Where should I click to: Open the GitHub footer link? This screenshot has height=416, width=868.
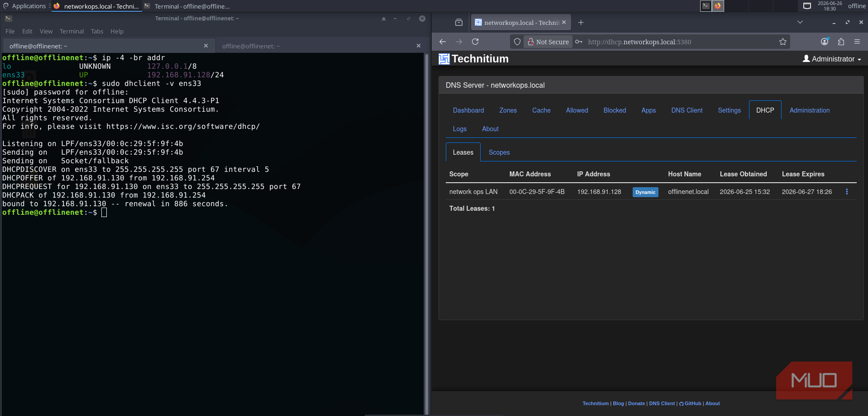690,403
